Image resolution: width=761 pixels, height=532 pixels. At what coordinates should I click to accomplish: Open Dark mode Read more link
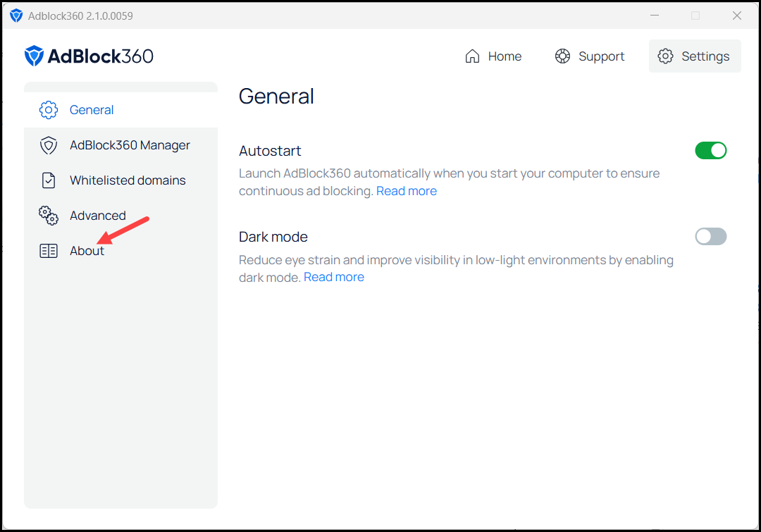pyautogui.click(x=334, y=277)
